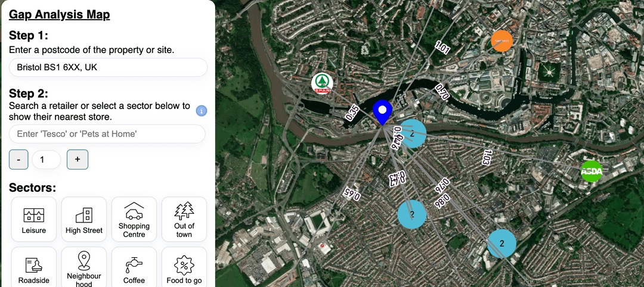Image resolution: width=644 pixels, height=287 pixels.
Task: Choose the High Street sector
Action: coord(84,219)
